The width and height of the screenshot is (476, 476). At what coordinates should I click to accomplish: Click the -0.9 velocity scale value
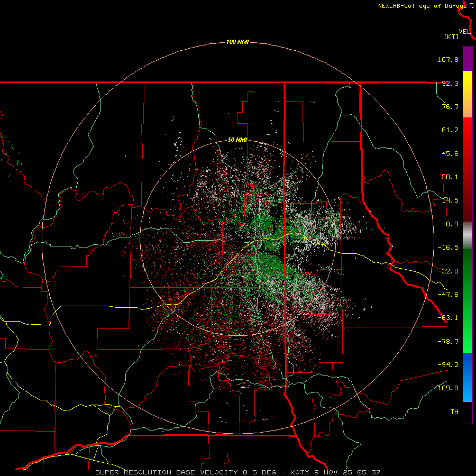[450, 224]
